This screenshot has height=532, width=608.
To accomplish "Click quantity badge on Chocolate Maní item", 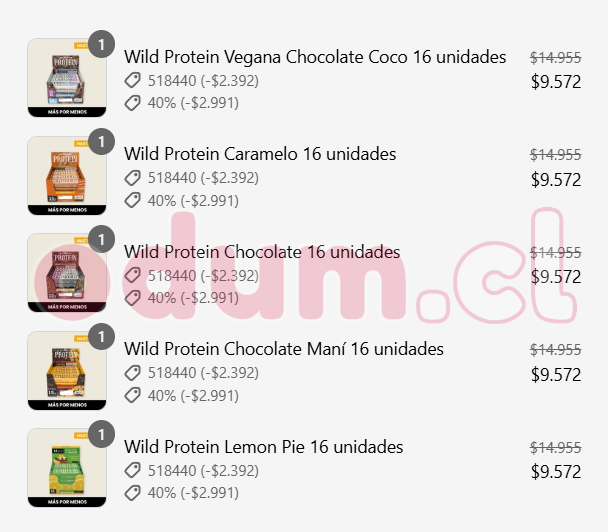I will tap(101, 337).
